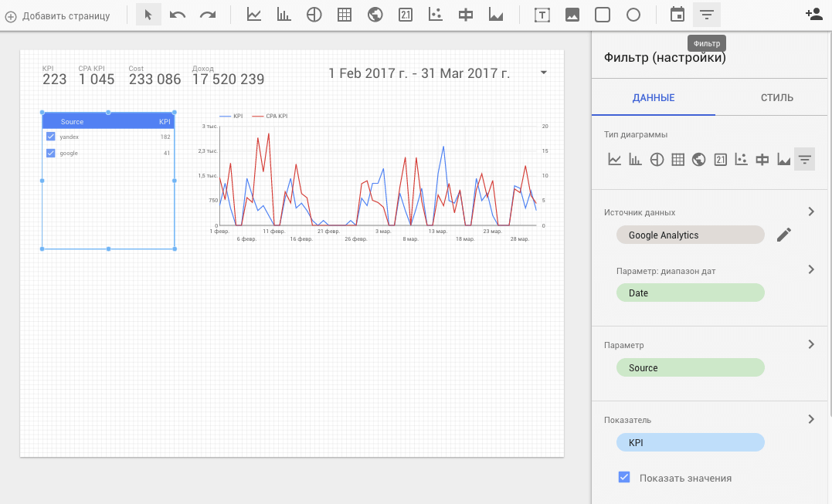This screenshot has height=504, width=832.
Task: Add a text box from toolbar
Action: (542, 15)
